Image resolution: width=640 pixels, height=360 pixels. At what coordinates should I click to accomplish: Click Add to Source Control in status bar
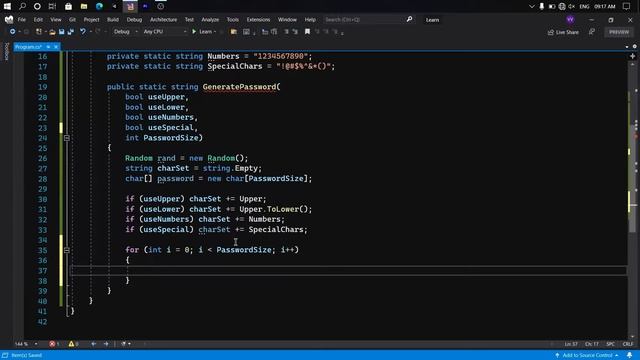587,355
